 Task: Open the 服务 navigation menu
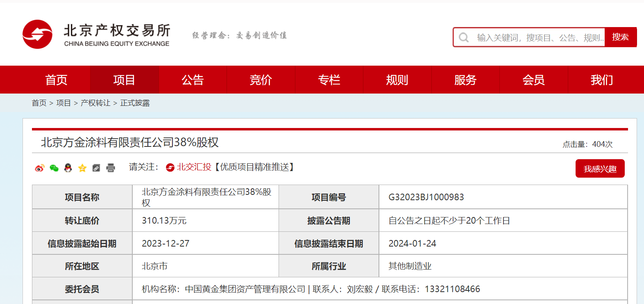465,80
